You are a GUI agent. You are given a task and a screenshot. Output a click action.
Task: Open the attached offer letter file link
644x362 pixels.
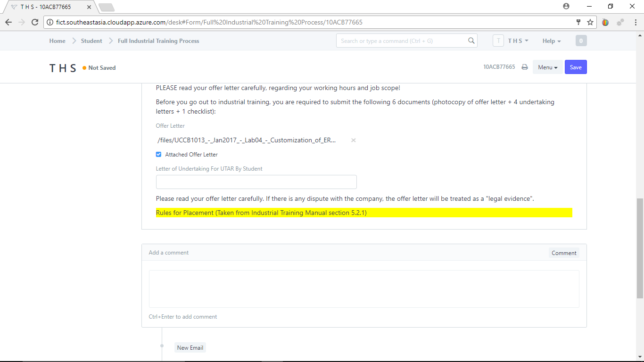tap(247, 140)
